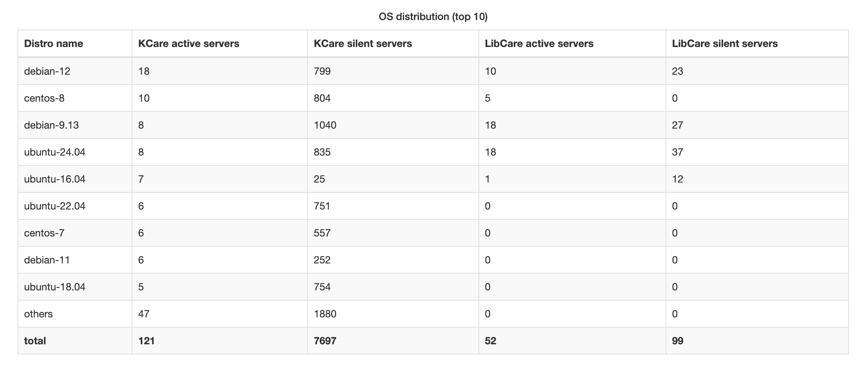Click the 'others' row label

coord(38,314)
